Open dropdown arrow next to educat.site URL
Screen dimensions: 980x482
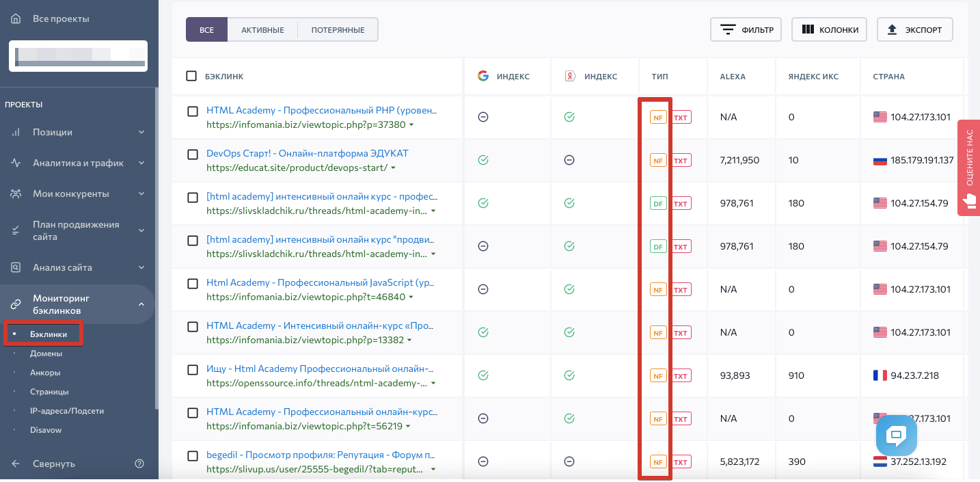(x=393, y=168)
